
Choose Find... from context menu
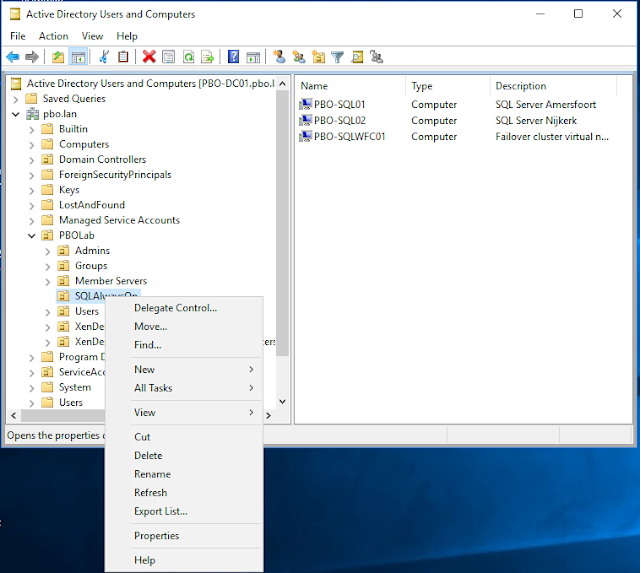point(184,345)
